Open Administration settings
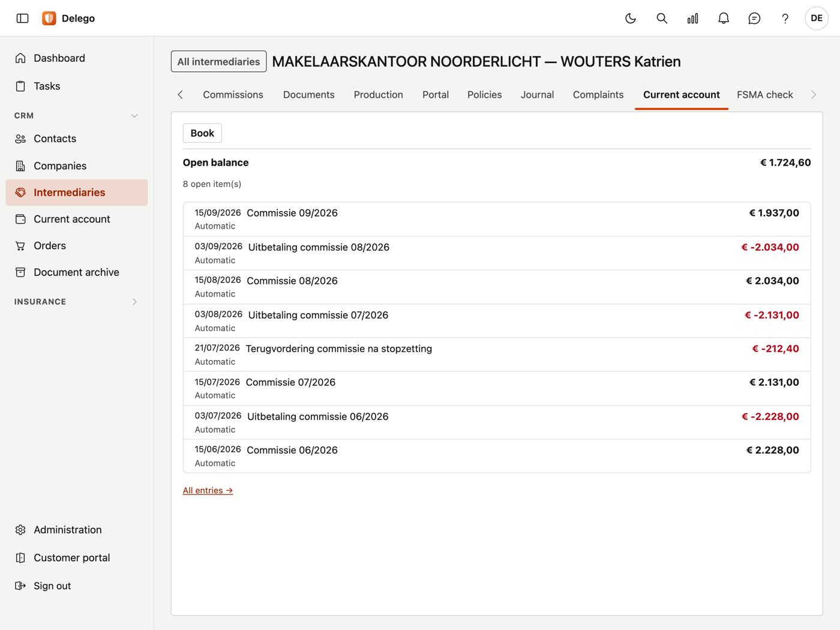 (x=77, y=530)
